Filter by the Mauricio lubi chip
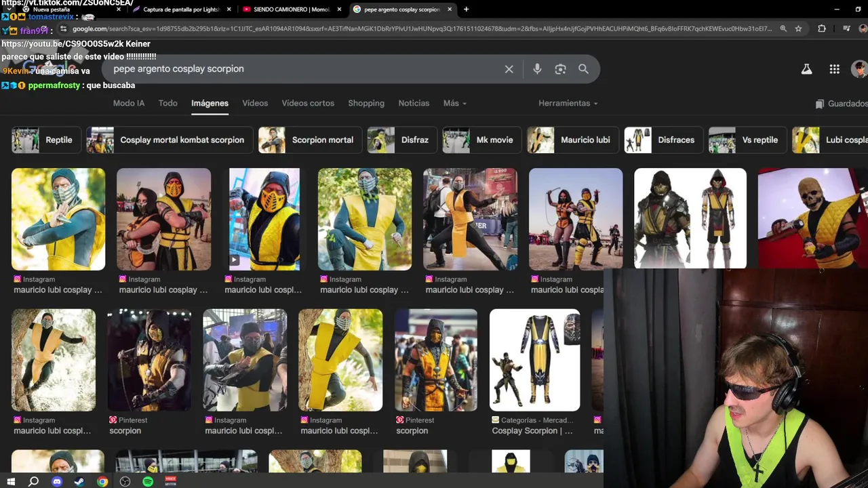 572,140
